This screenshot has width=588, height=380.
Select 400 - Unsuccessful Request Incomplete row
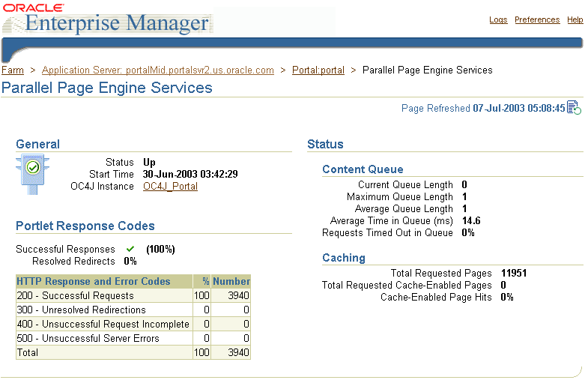[133, 324]
